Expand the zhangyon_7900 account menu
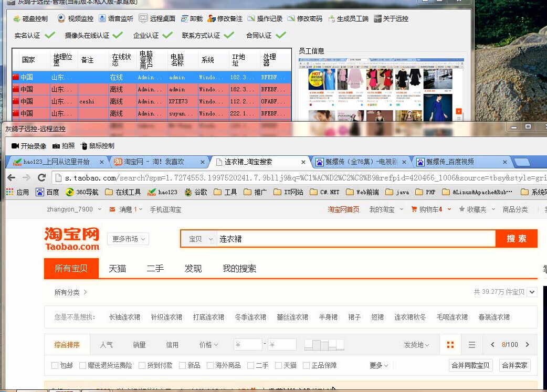The image size is (547, 392). click(75, 209)
